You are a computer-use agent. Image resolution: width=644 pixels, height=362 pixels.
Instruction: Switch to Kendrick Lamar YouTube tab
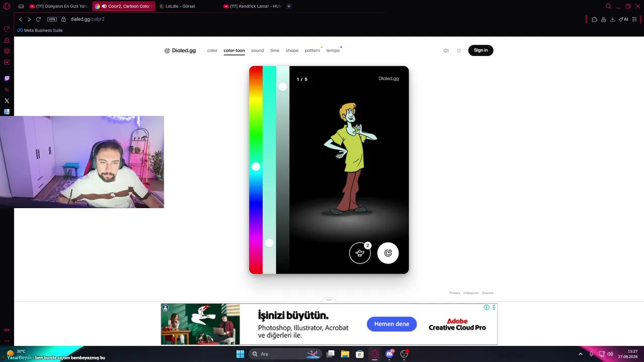point(253,6)
